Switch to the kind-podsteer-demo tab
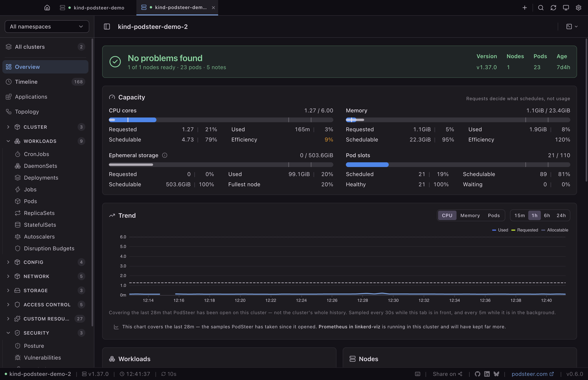The image size is (588, 380). [92, 8]
